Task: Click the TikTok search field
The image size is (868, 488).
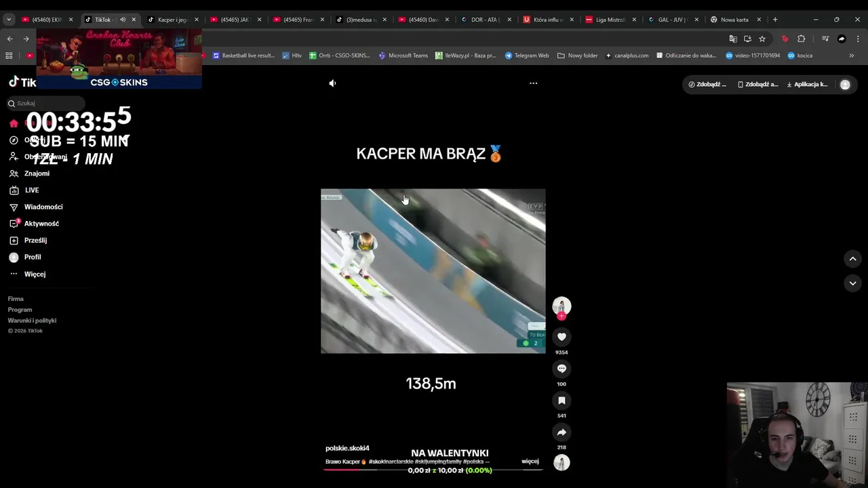Action: 46,103
